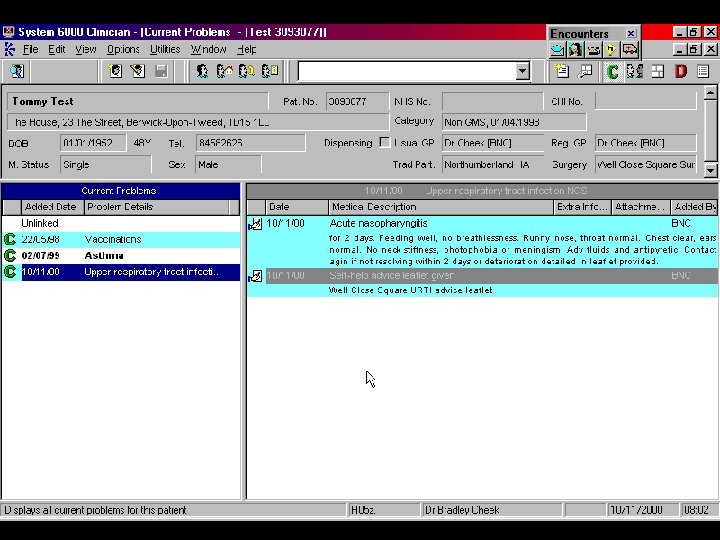Screen dimensions: 720x540
Task: Click the first icon on the main toolbar
Action: 17,71
